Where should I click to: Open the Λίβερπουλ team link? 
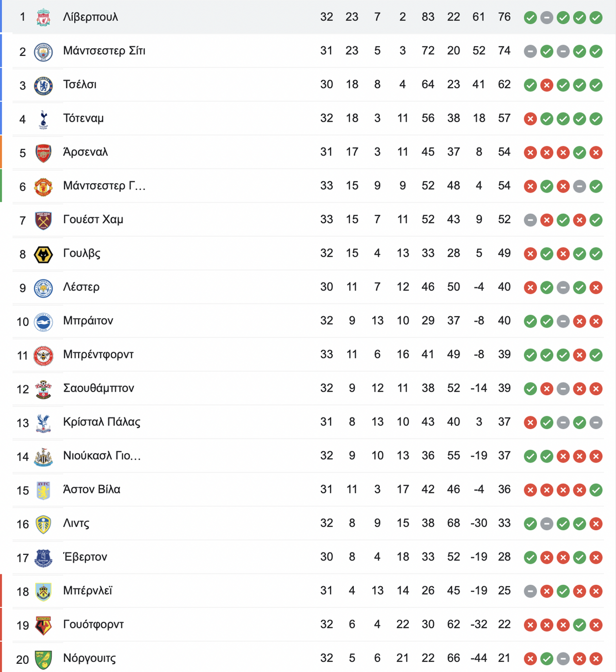coord(90,17)
